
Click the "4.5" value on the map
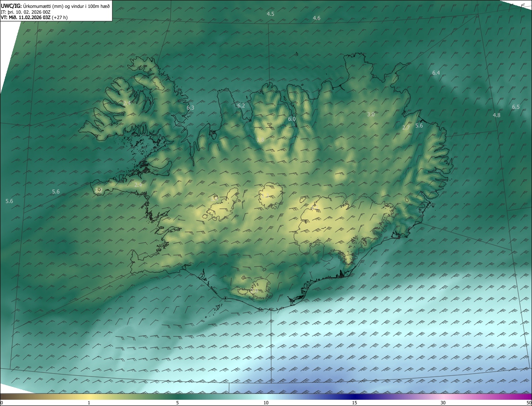point(270,14)
